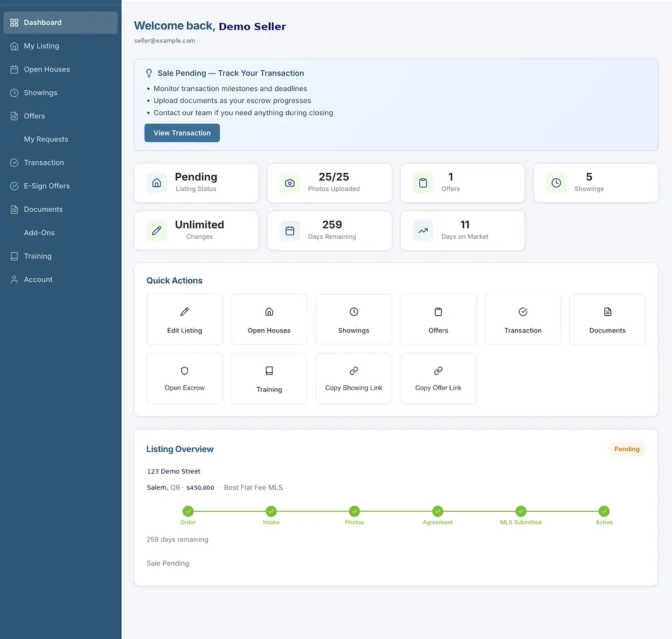Click the Agreement step marker
Viewport: 672px width, 639px height.
437,511
